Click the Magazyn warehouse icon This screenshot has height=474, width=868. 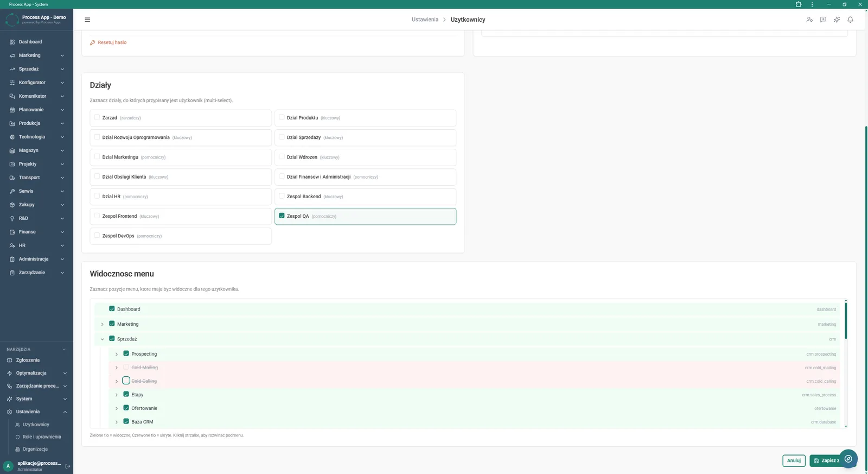(12, 150)
